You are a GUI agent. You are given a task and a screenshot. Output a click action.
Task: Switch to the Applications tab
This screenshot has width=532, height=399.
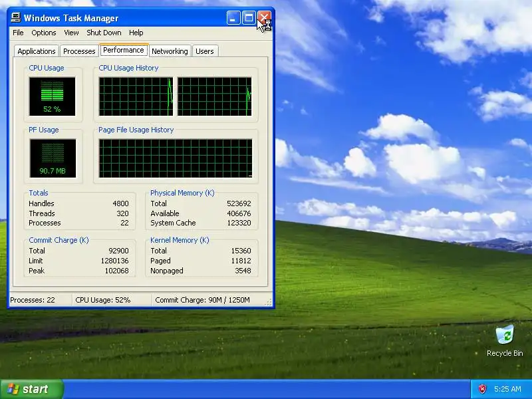pos(37,51)
